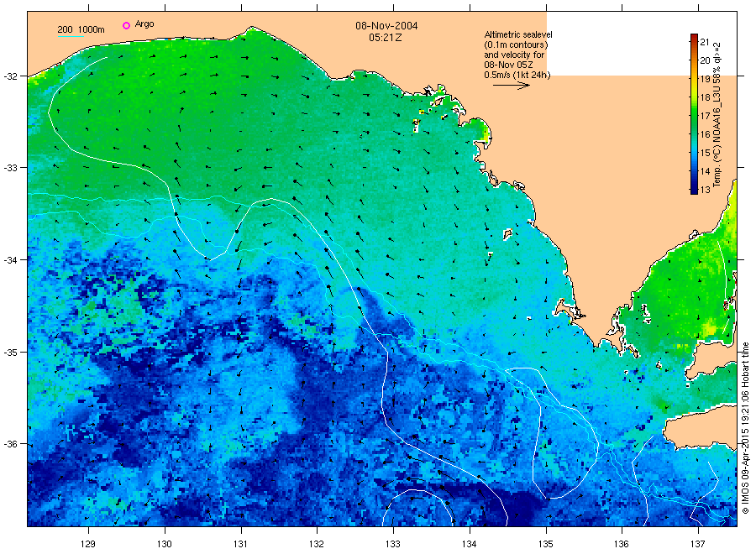Click the 'Argo' legend label
Image resolution: width=756 pixels, height=554 pixels.
pos(144,24)
